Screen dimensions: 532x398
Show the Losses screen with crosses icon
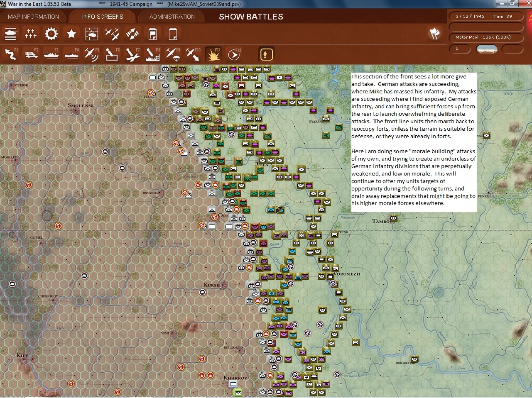[31, 34]
